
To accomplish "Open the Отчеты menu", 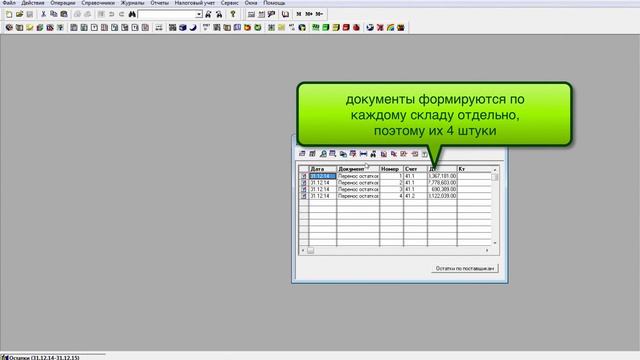I will pyautogui.click(x=159, y=3).
